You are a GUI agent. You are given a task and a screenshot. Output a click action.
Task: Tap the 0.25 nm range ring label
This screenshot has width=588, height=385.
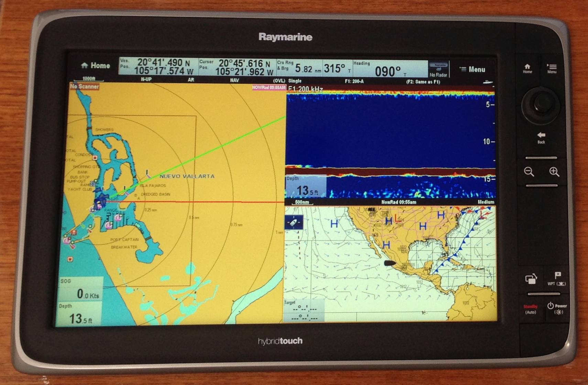coord(151,210)
